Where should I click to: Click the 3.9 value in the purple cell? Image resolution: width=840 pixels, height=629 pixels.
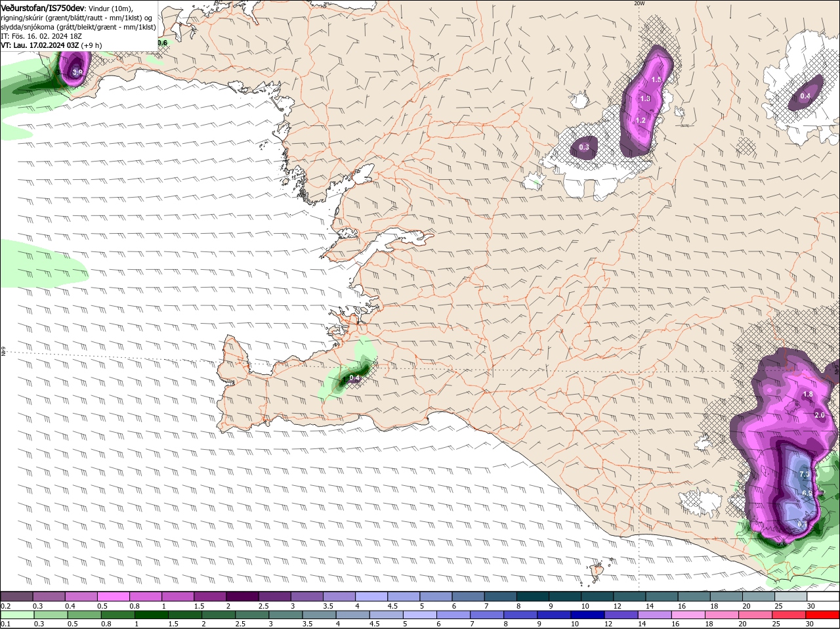77,72
